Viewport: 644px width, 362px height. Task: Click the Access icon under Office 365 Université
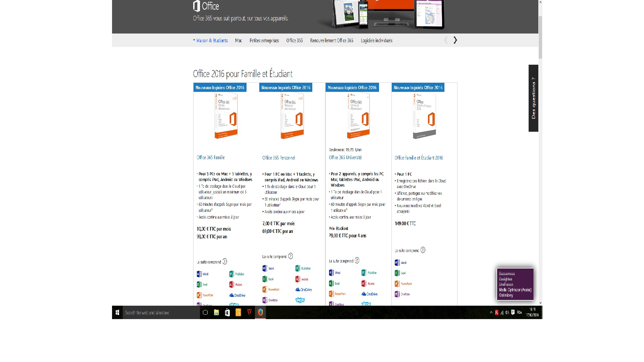(x=364, y=284)
